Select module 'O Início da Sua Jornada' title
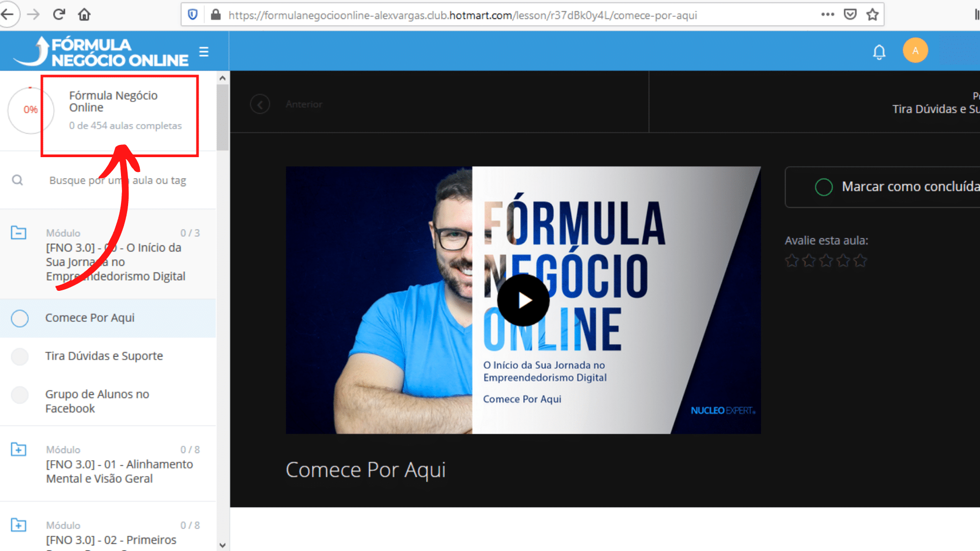This screenshot has height=551, width=980. click(x=115, y=262)
